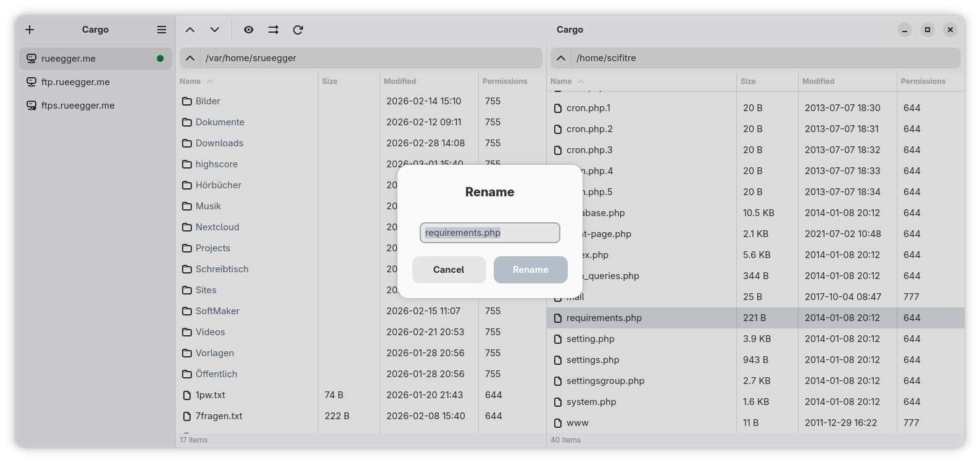Select the Downloads folder icon

point(187,143)
